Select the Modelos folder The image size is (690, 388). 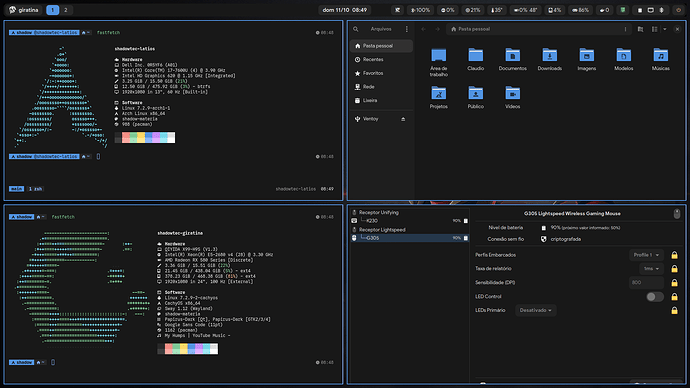click(624, 59)
